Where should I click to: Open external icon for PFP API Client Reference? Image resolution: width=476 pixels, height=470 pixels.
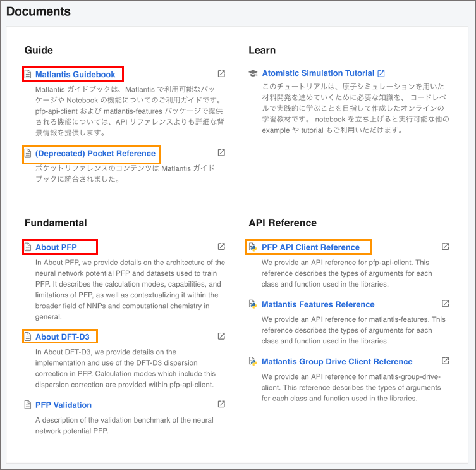(x=445, y=247)
